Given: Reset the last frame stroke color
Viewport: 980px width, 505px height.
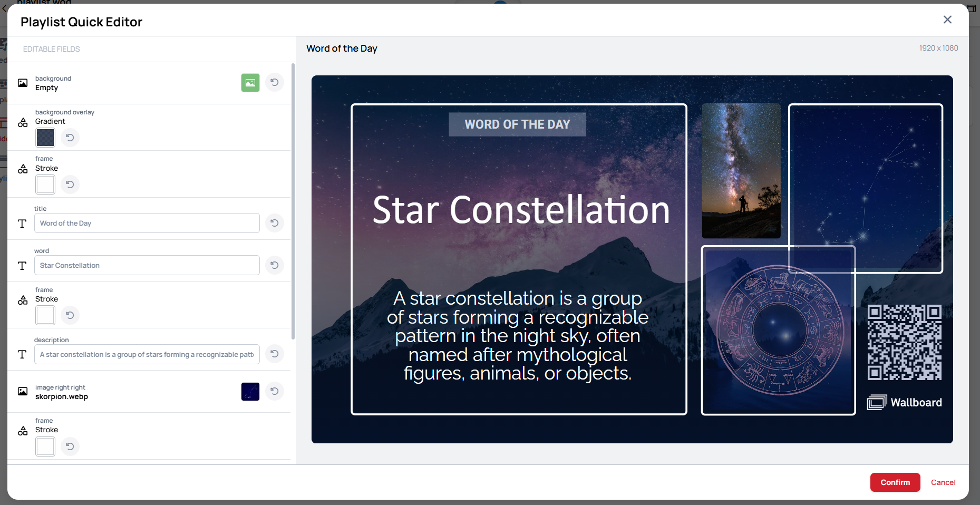Looking at the screenshot, I should (x=70, y=446).
